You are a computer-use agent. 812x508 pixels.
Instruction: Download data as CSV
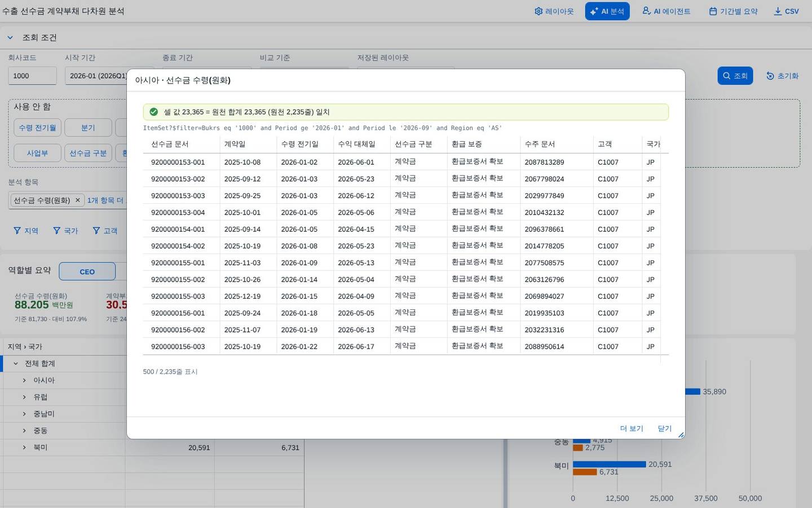pos(786,11)
